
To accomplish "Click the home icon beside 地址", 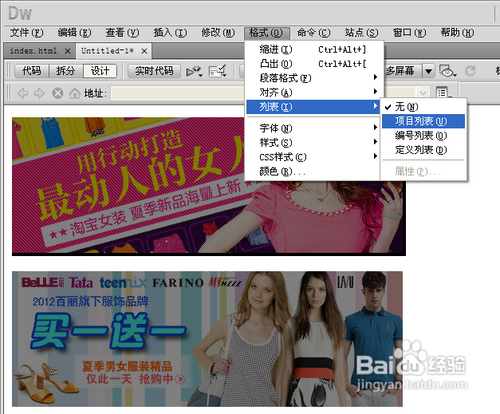I will coord(75,93).
